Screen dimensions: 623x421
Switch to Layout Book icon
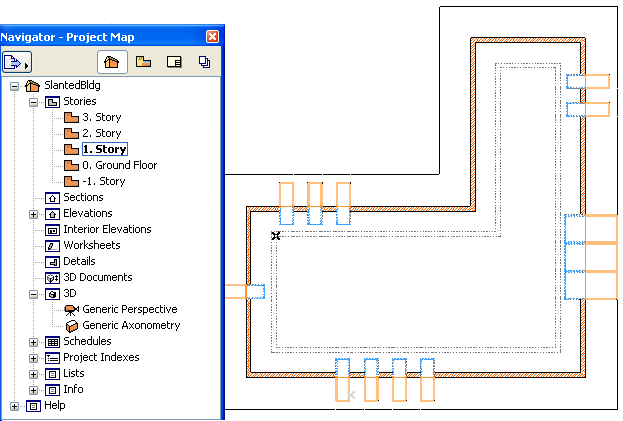tap(174, 62)
